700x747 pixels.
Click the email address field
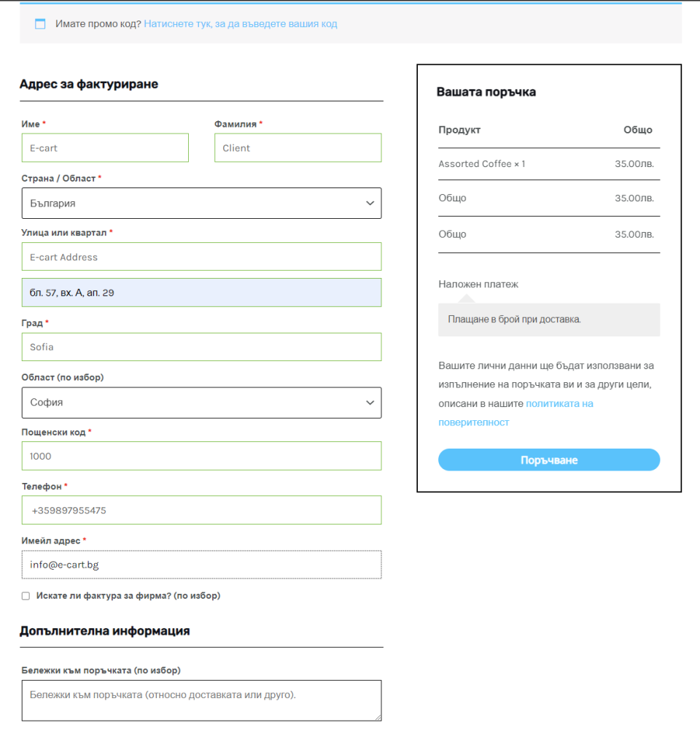pyautogui.click(x=201, y=565)
